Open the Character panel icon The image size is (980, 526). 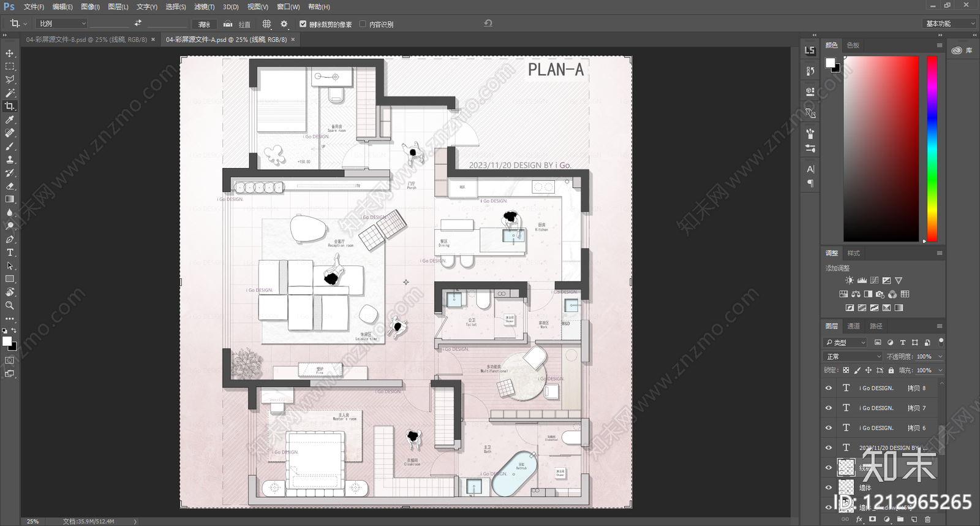coord(810,169)
